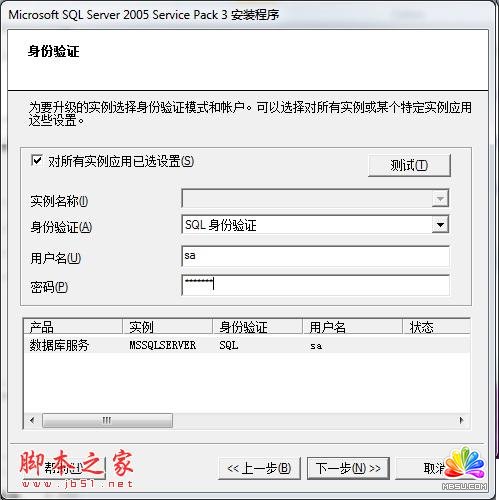This screenshot has width=499, height=500.
Task: Click the horizontal scrollbar left arrow
Action: [32, 420]
